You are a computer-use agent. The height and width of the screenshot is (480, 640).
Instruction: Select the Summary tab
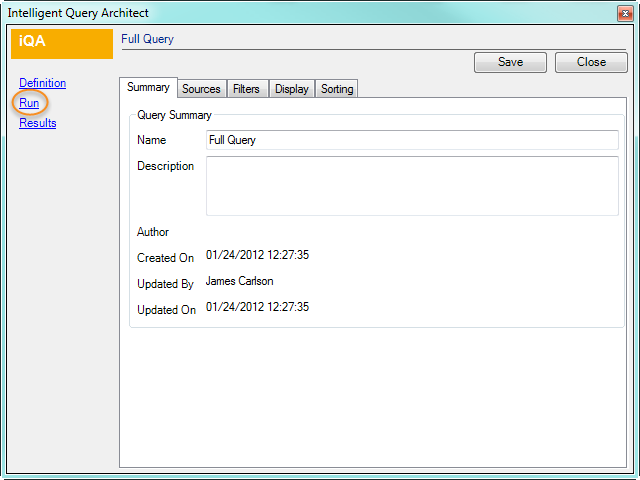[148, 88]
